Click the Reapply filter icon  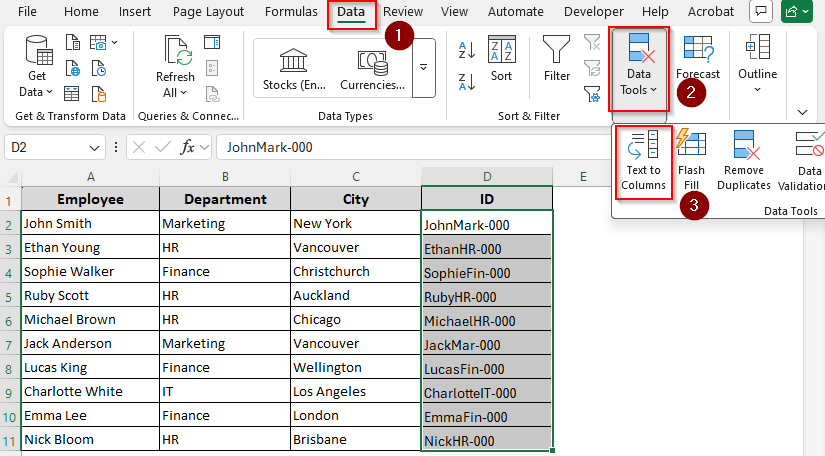click(592, 68)
